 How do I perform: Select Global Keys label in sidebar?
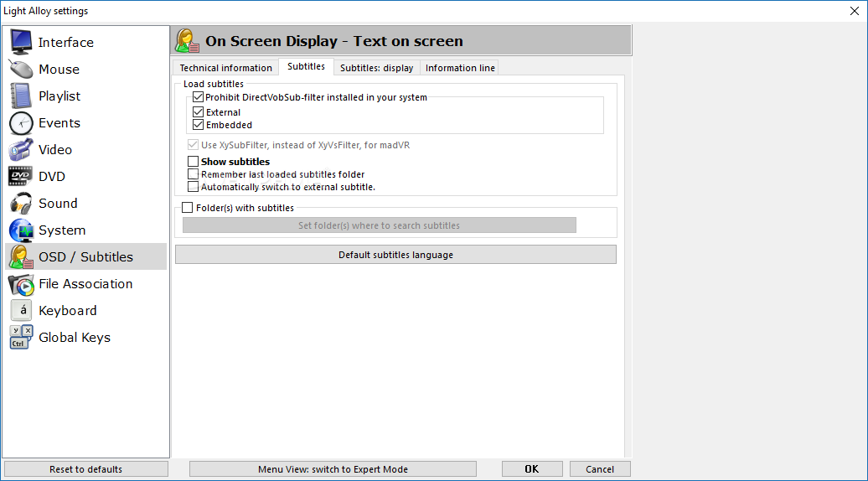click(x=75, y=338)
